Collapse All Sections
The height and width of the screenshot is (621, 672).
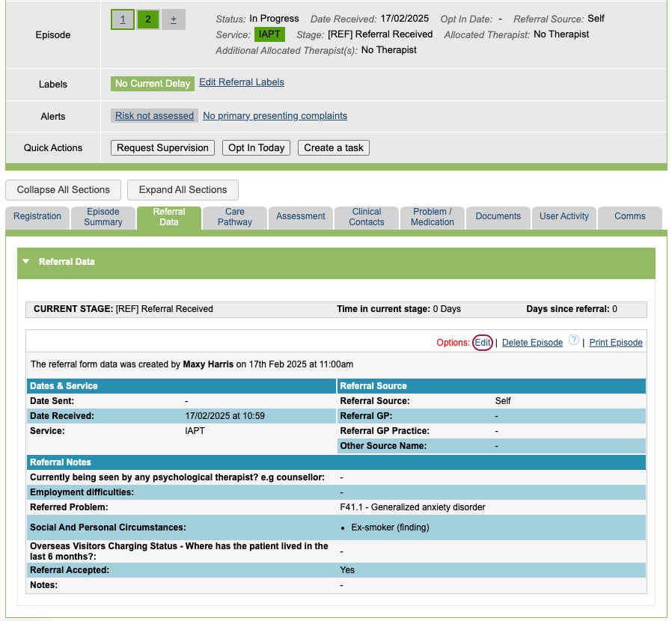tap(64, 190)
